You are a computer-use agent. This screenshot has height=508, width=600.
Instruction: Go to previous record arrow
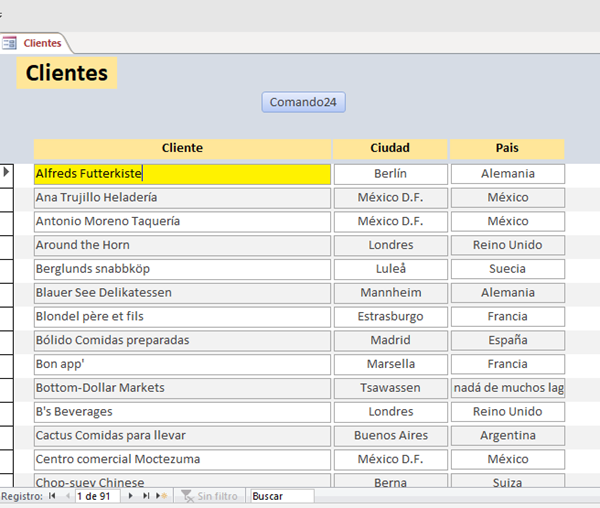point(67,496)
